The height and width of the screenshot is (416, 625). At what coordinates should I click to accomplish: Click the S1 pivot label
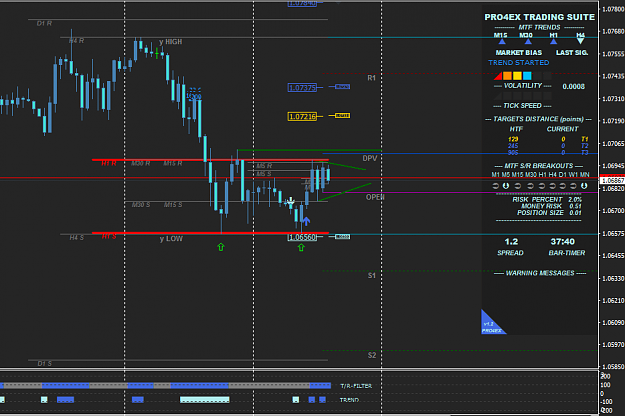tap(371, 275)
